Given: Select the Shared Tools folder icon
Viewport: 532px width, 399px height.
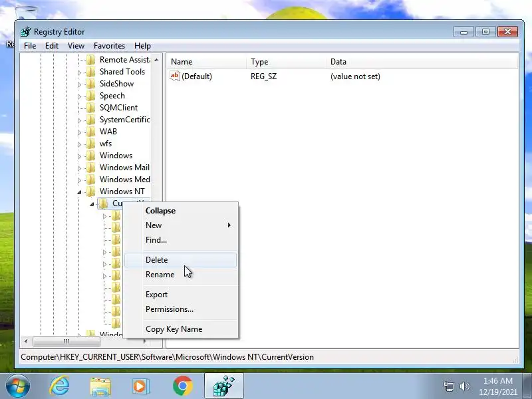Looking at the screenshot, I should pos(90,72).
